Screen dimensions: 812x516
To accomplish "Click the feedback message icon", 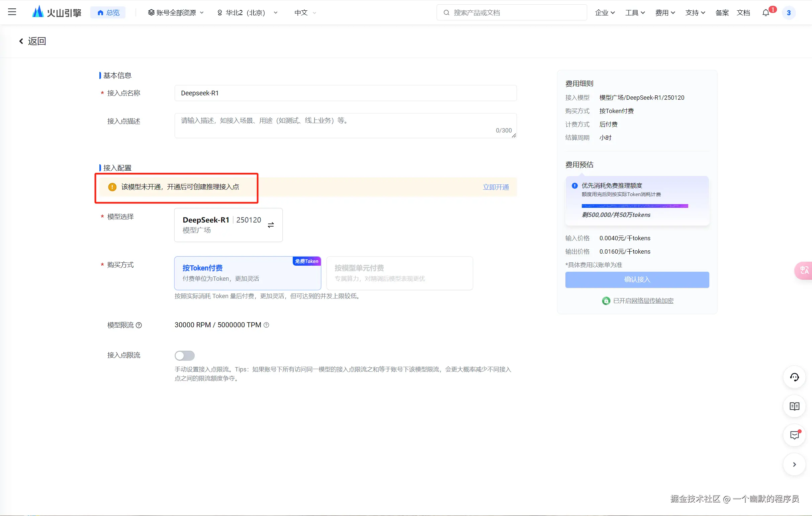I will tap(794, 435).
